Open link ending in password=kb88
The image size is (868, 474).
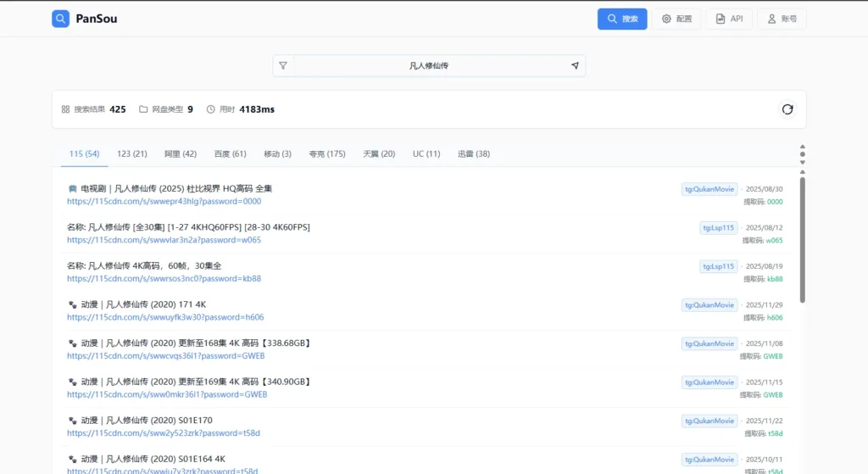click(x=164, y=278)
